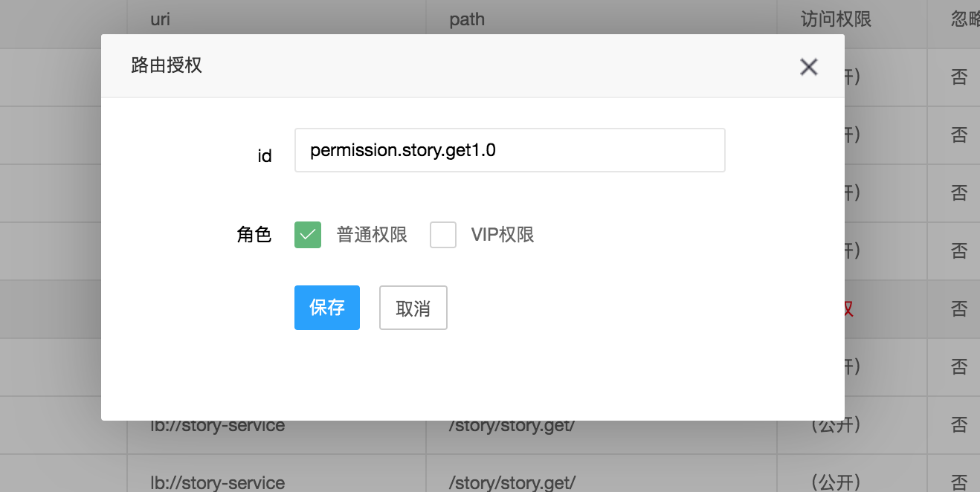
Task: Click the 访问权限 column header
Action: (833, 19)
